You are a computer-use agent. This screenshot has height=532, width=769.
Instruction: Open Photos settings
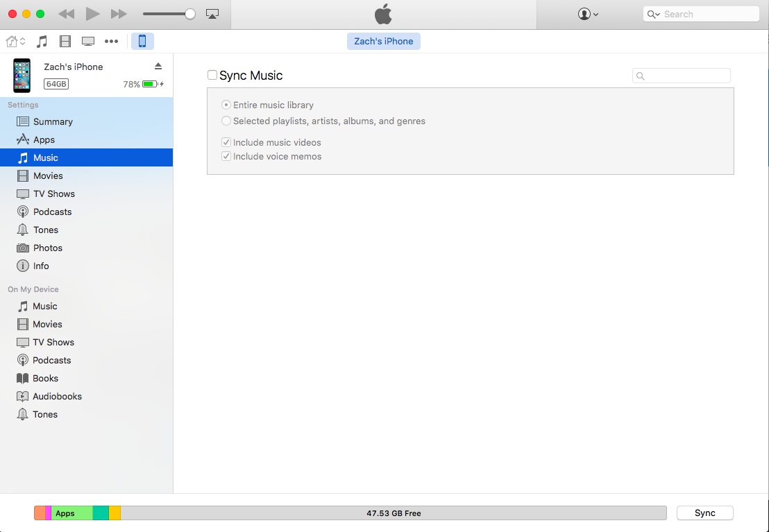pos(86,248)
